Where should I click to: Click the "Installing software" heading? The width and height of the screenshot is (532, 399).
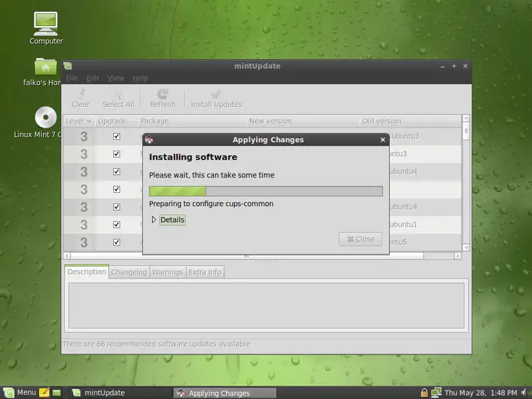193,157
